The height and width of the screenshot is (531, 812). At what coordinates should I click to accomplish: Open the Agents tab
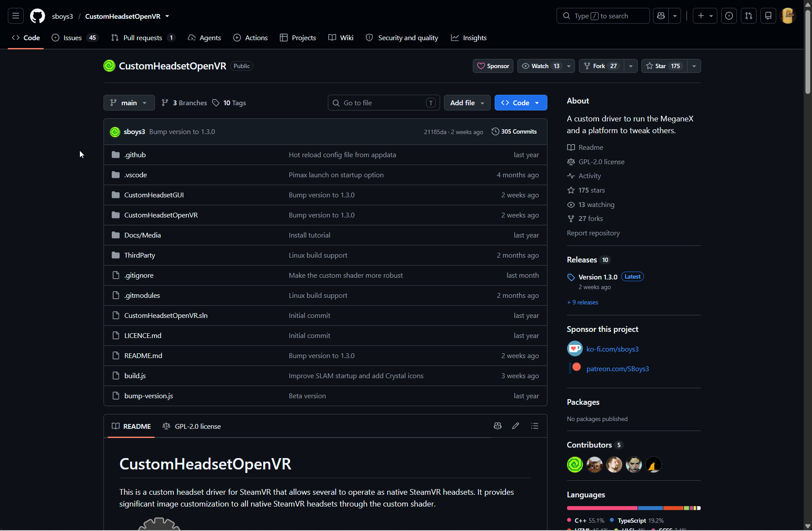(204, 38)
